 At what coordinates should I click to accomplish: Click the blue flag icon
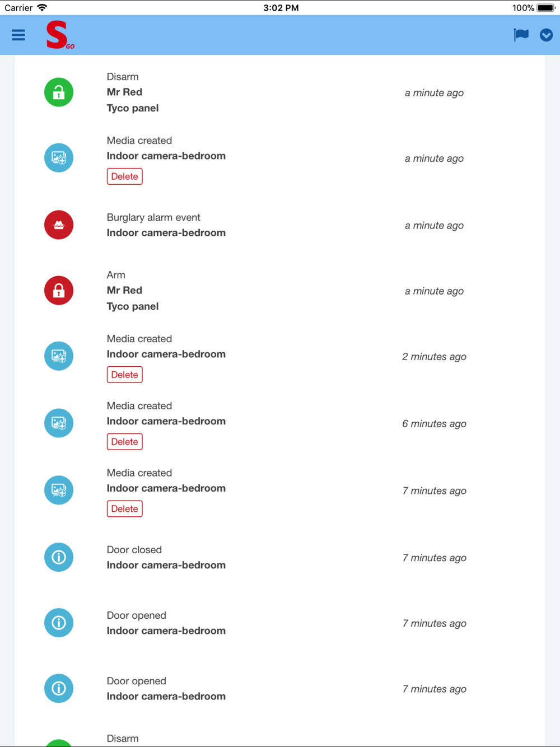521,35
